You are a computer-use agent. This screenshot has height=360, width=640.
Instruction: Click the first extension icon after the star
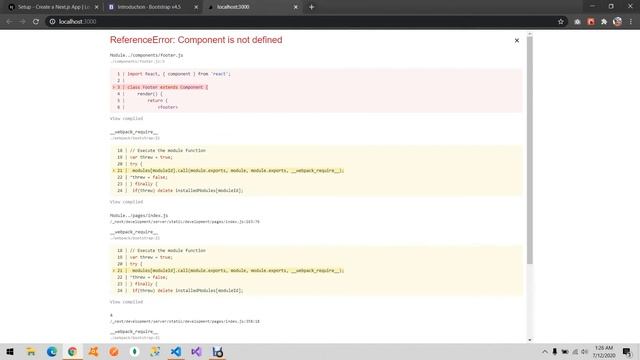(577, 22)
